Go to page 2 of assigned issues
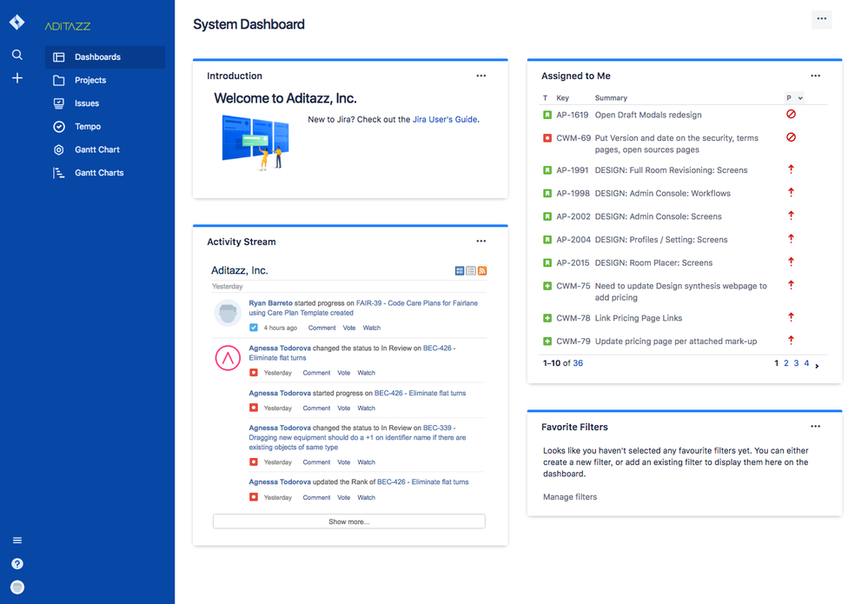Screen dimensions: 868x604 click(x=786, y=363)
